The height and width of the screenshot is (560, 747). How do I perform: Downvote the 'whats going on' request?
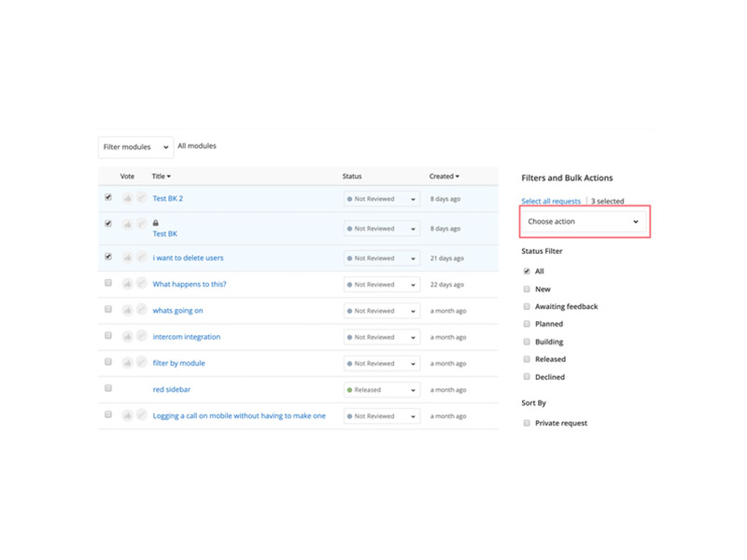click(x=142, y=310)
